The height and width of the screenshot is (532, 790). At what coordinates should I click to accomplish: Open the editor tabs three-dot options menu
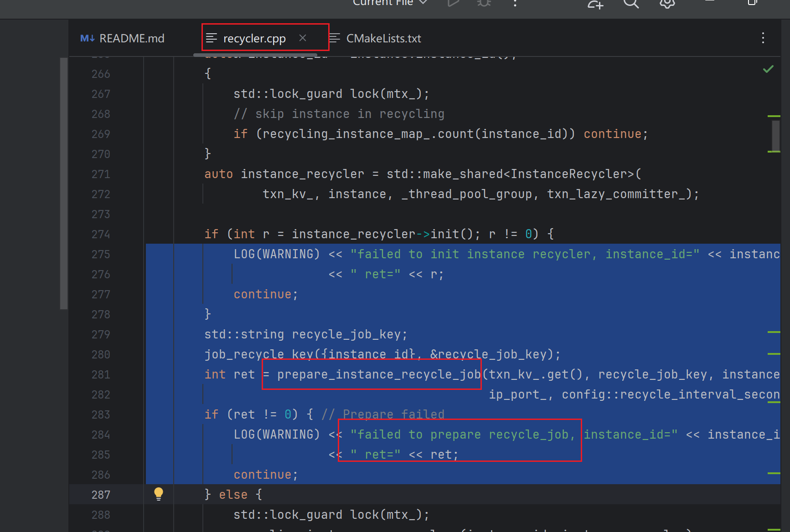pos(763,38)
